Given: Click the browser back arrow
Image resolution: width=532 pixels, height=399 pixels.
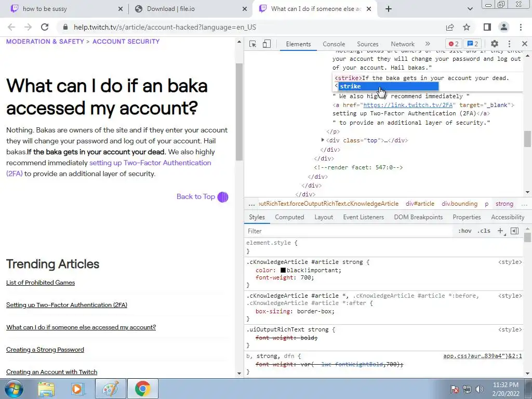Looking at the screenshot, I should pos(11,27).
